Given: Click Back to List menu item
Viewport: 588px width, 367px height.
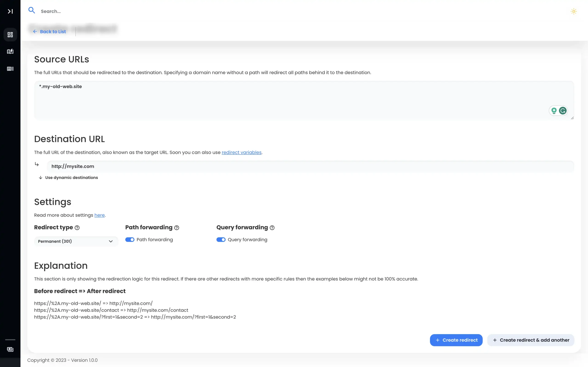Looking at the screenshot, I should pyautogui.click(x=49, y=32).
